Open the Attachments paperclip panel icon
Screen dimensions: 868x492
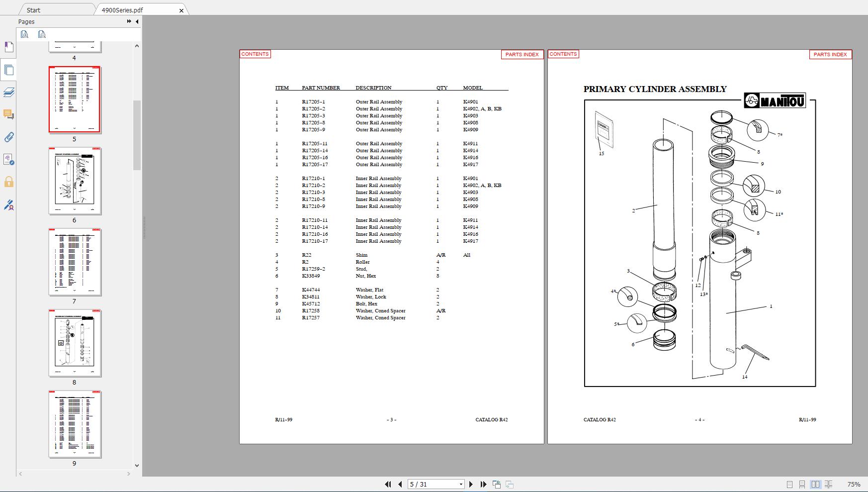click(x=8, y=137)
